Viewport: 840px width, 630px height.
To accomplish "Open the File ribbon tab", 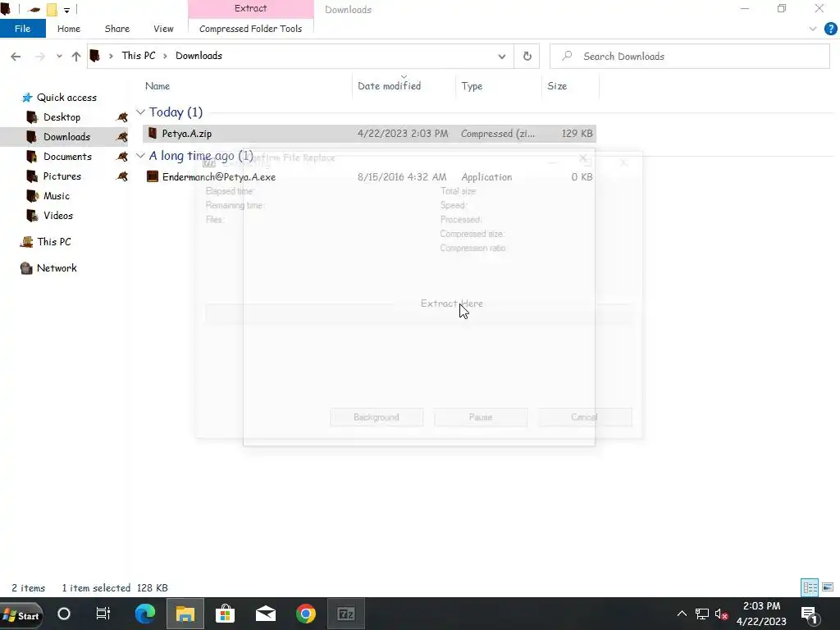I will [x=22, y=29].
